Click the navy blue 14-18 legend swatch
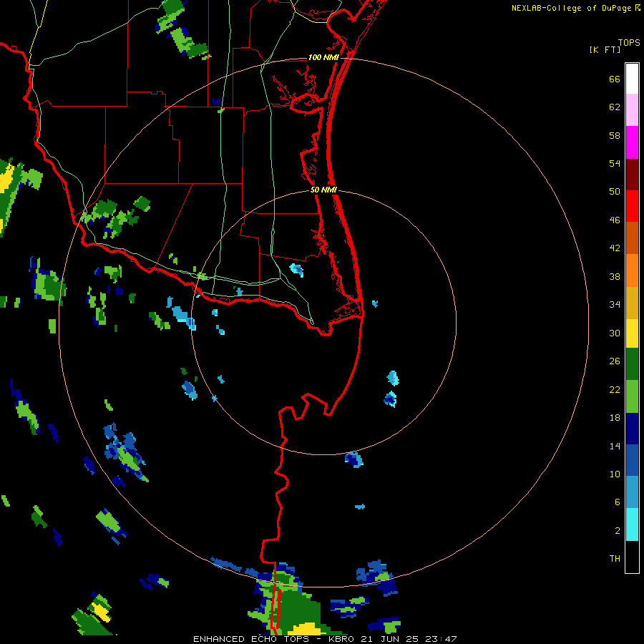The height and width of the screenshot is (644, 644). pyautogui.click(x=632, y=429)
